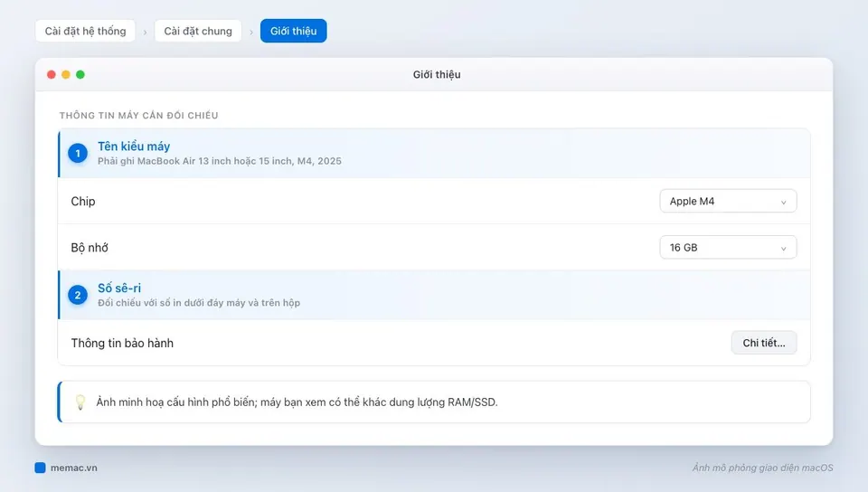Click the Ảnh minh hoạ cấu hình note
Image resolution: width=868 pixels, height=492 pixels.
click(297, 402)
